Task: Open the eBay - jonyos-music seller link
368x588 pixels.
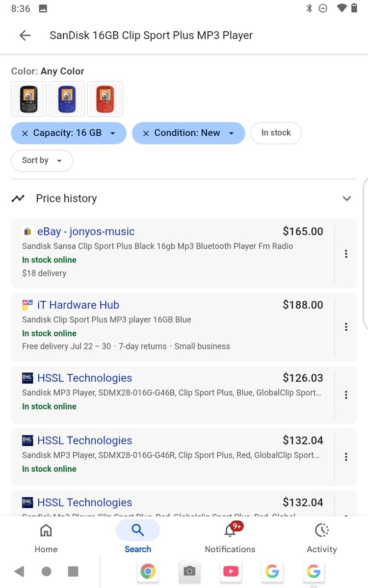Action: (x=86, y=231)
